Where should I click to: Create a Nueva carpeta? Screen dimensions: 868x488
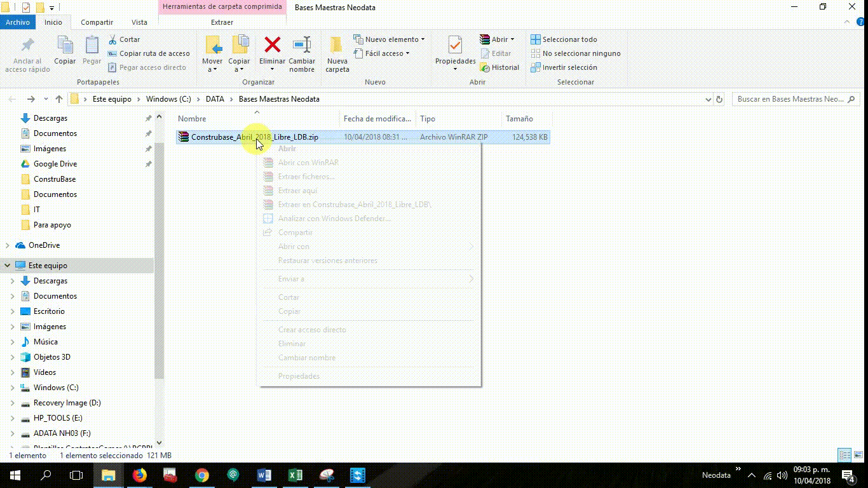337,53
